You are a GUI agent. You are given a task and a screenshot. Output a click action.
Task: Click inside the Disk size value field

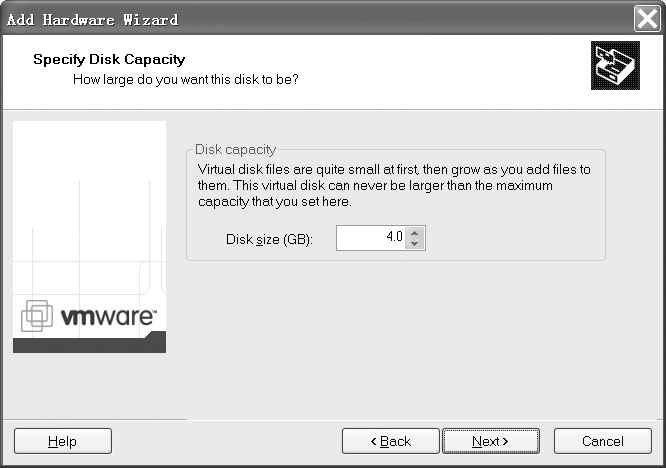pos(370,238)
